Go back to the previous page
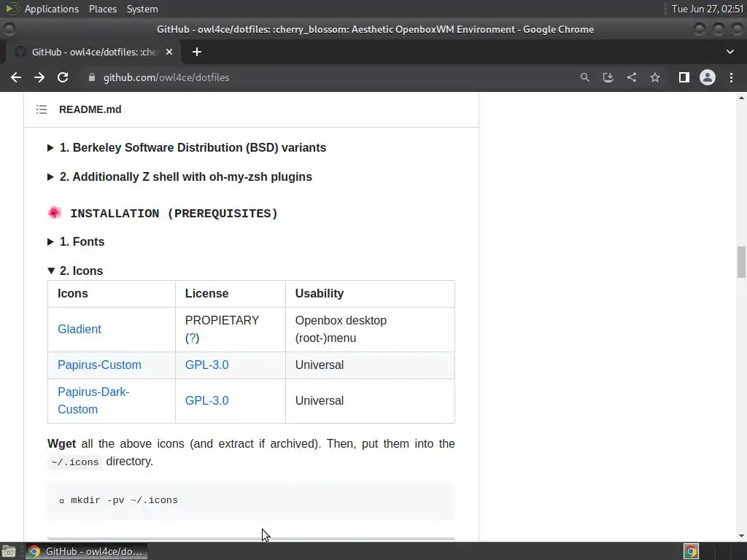This screenshot has height=560, width=747. (16, 77)
